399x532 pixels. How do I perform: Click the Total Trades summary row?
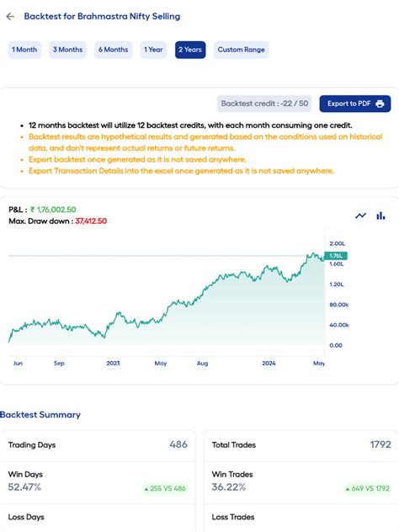tap(301, 444)
